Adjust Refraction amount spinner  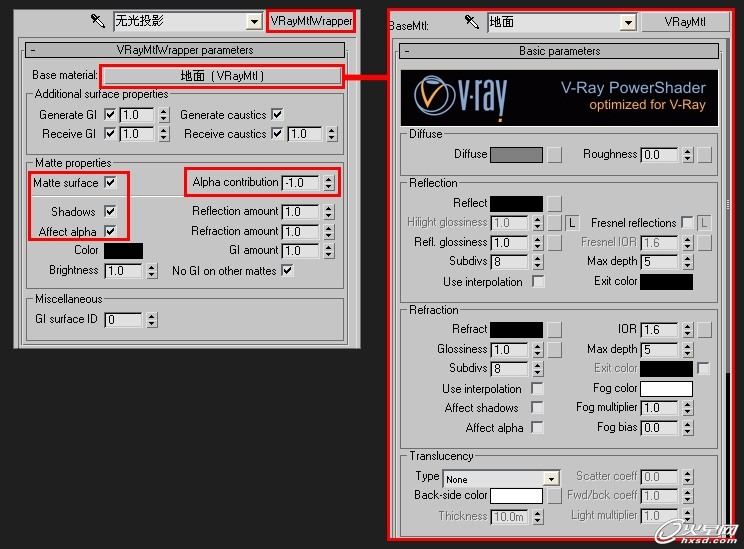[329, 232]
